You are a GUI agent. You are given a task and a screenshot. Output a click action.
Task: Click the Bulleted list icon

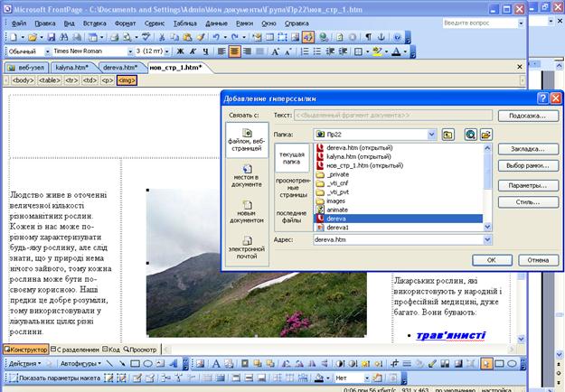(317, 51)
